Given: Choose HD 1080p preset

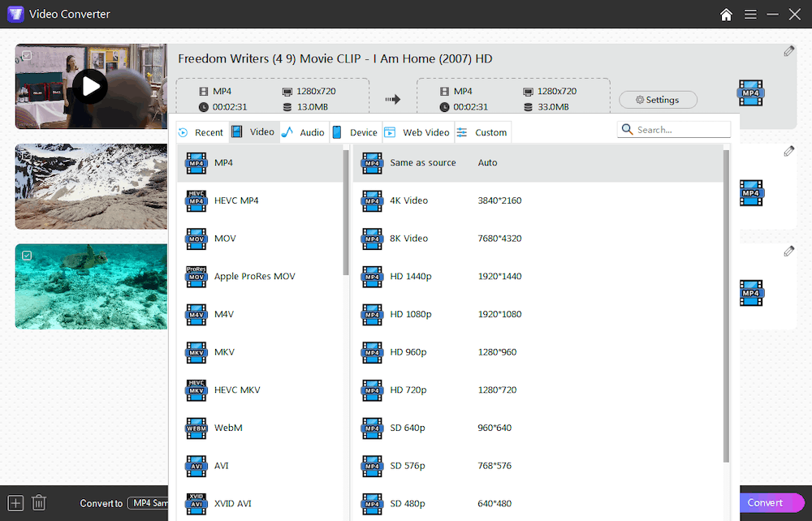Looking at the screenshot, I should click(x=538, y=314).
